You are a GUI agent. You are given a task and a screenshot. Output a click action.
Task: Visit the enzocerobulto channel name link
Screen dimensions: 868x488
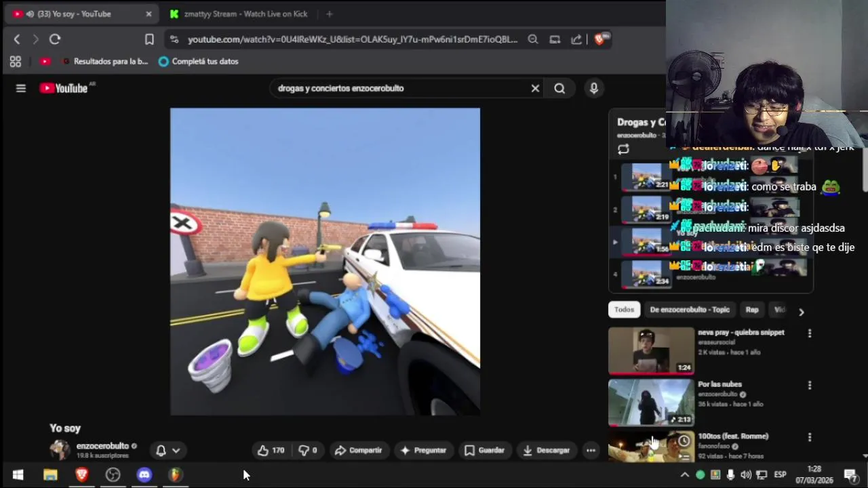point(102,446)
